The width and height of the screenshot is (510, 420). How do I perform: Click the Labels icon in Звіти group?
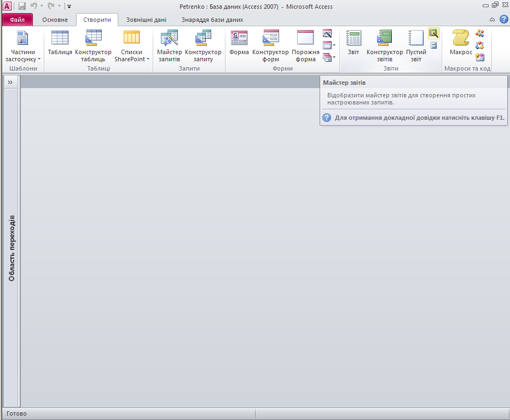(x=434, y=45)
